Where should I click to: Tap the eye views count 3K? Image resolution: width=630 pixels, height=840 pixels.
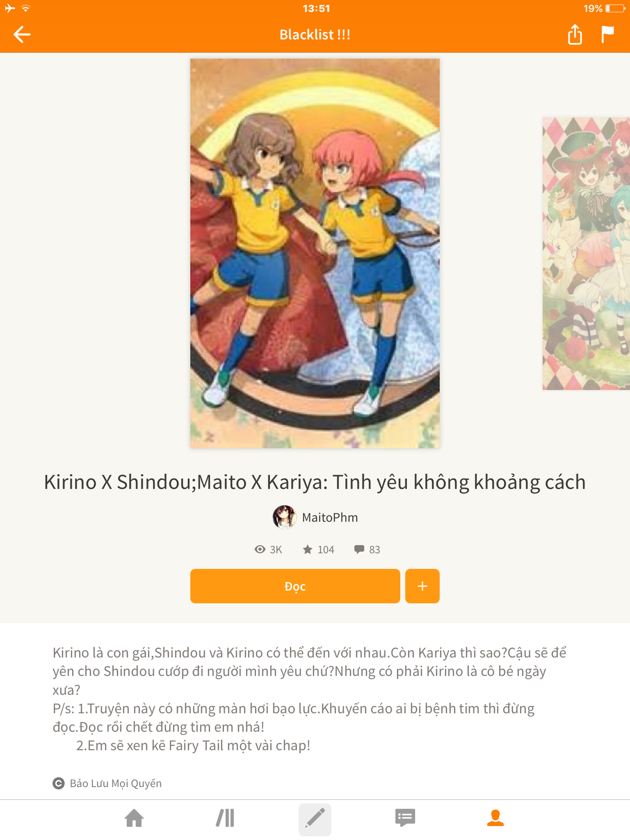tap(268, 549)
